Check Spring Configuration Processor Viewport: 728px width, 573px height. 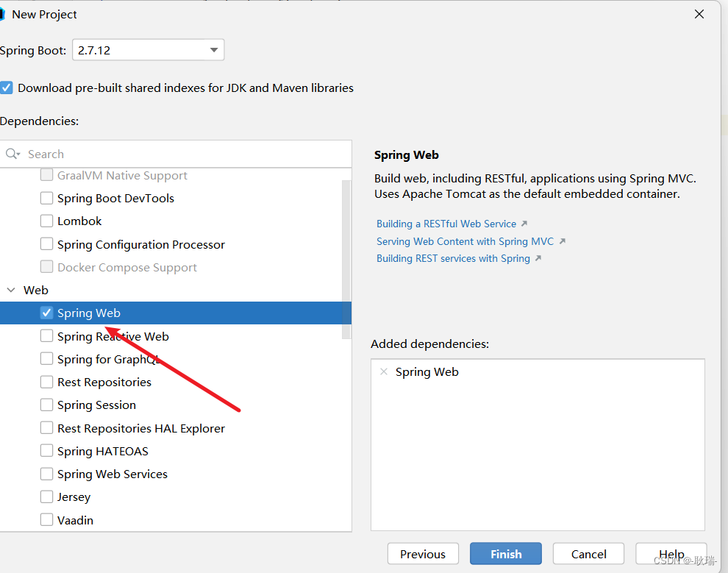46,244
